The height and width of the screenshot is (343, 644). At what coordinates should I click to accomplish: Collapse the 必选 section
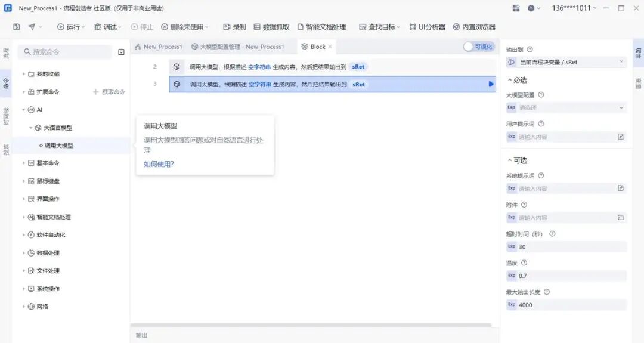pyautogui.click(x=518, y=80)
